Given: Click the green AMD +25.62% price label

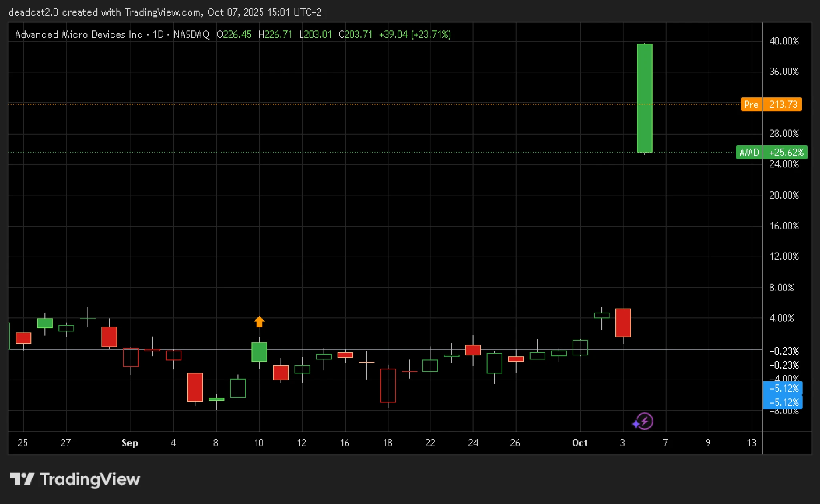Looking at the screenshot, I should (771, 153).
